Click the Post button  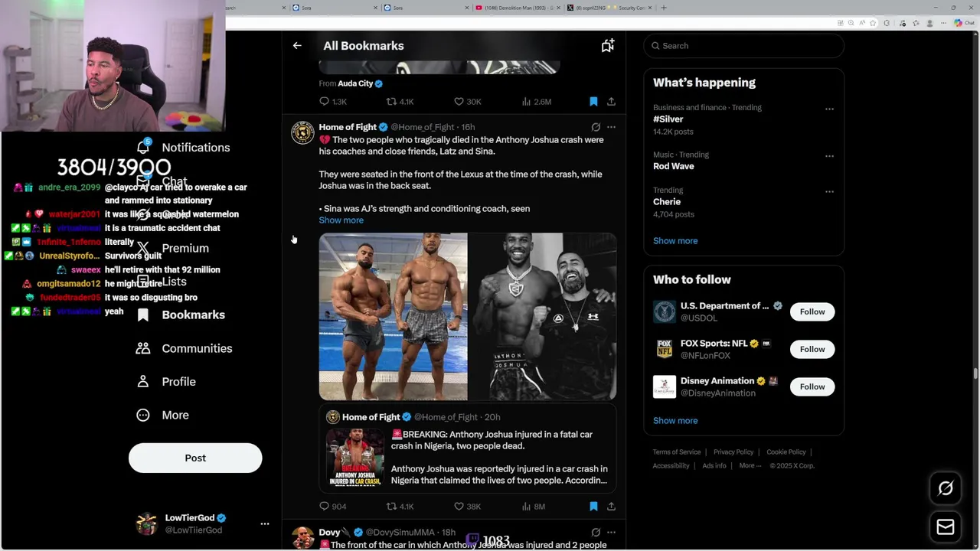[x=195, y=458]
